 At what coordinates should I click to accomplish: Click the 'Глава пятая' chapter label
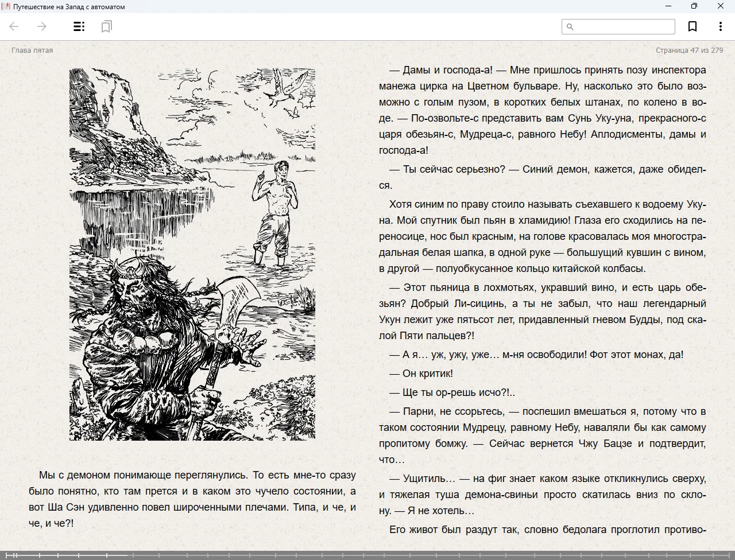tap(32, 50)
